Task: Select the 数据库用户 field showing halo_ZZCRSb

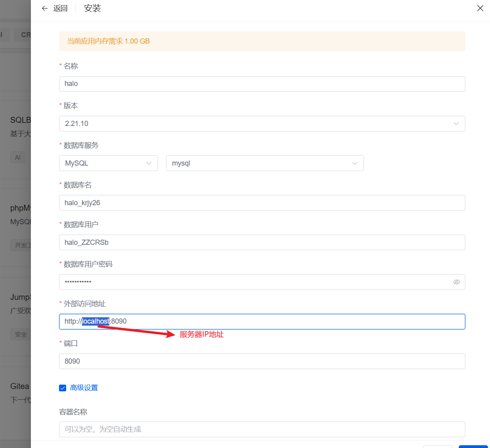Action: tap(261, 242)
